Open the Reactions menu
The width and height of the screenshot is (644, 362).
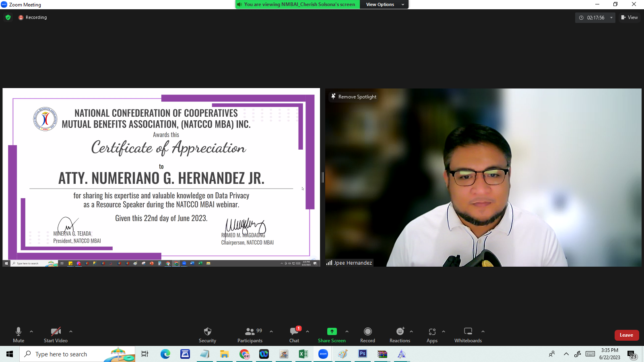[400, 335]
